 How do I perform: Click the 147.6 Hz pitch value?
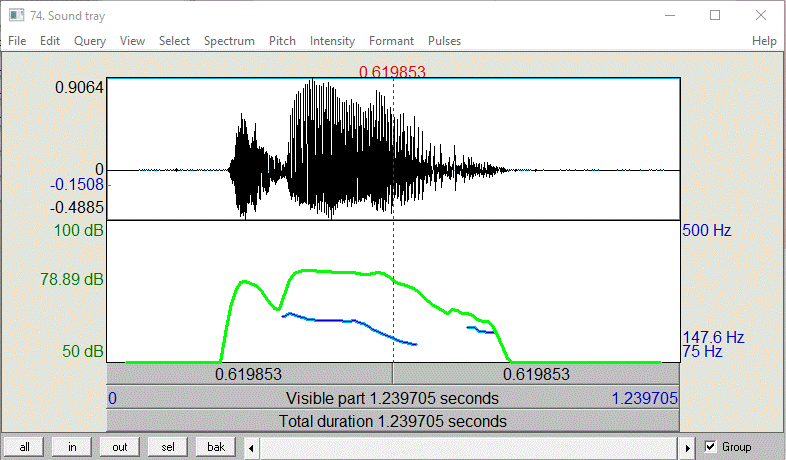(713, 337)
